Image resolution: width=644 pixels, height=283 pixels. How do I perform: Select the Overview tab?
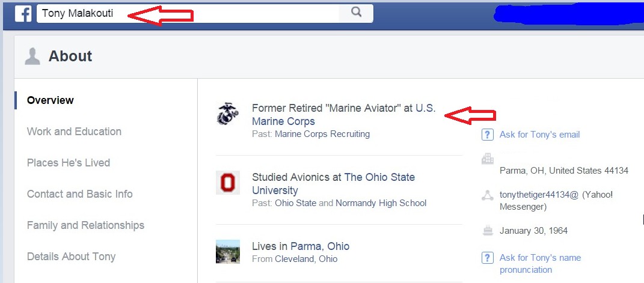pos(51,100)
